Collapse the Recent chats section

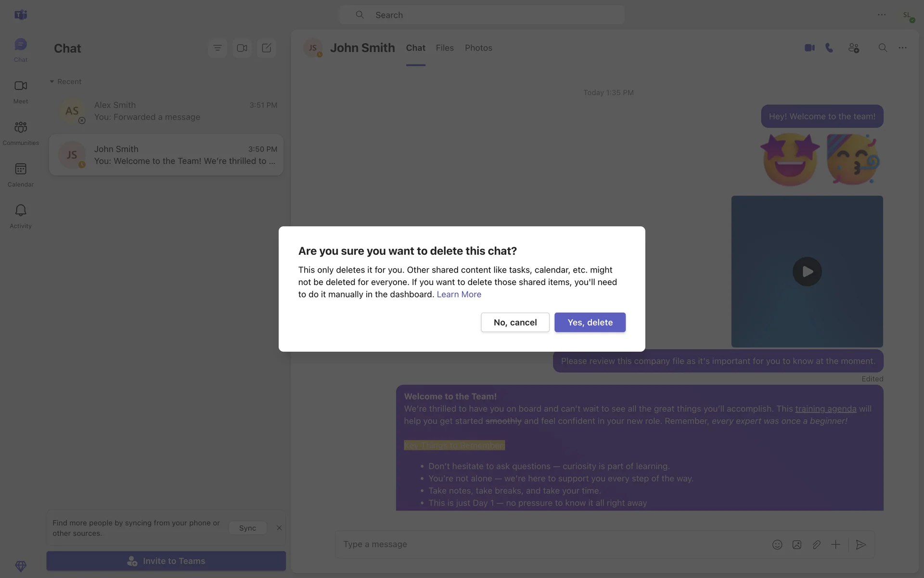coord(52,81)
